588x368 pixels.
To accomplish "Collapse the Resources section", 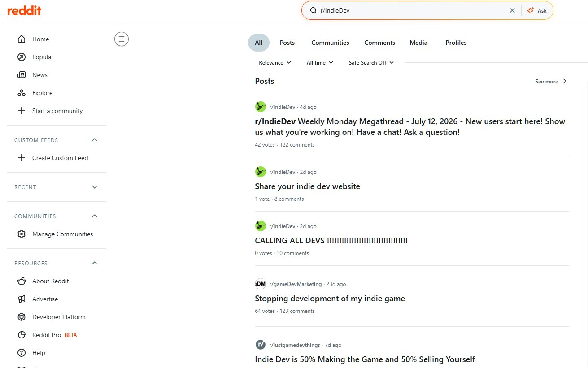I will (x=95, y=263).
